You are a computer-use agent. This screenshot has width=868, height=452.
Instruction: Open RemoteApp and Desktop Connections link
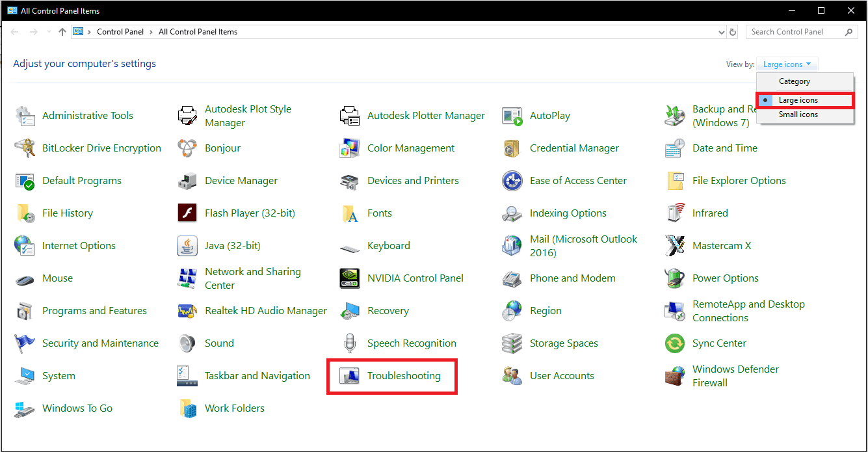click(748, 311)
